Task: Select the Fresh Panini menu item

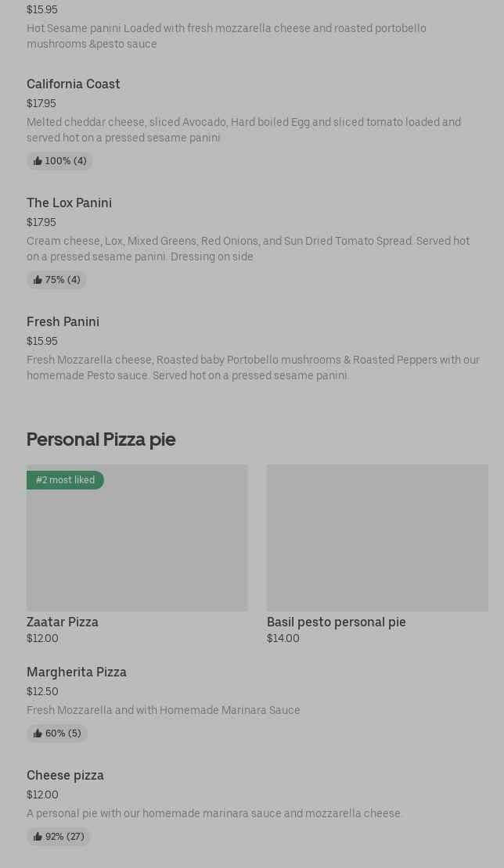Action: [x=63, y=321]
